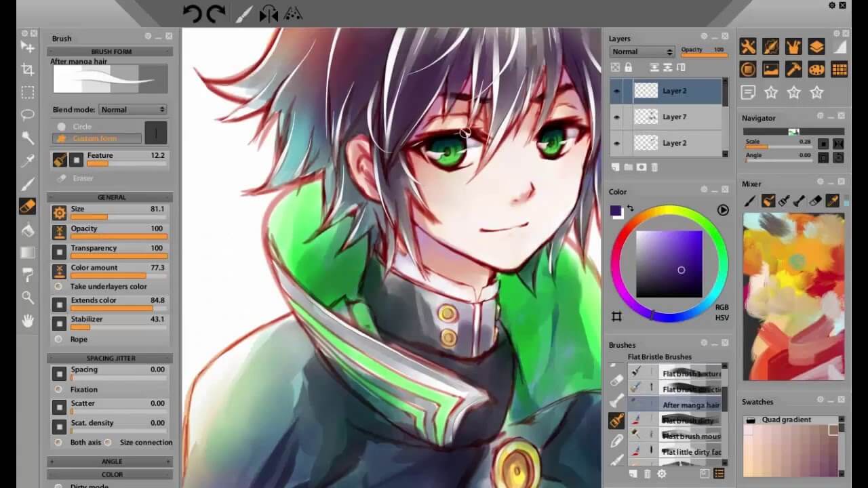Select the Zoom magnifier tool

(x=27, y=298)
